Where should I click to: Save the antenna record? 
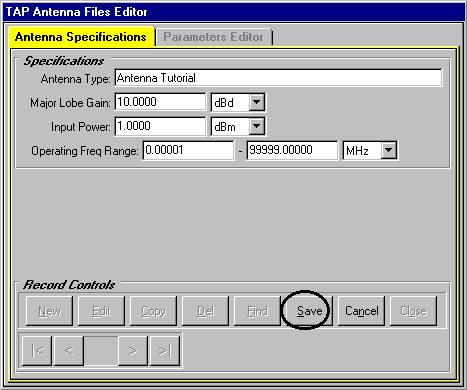coord(309,311)
